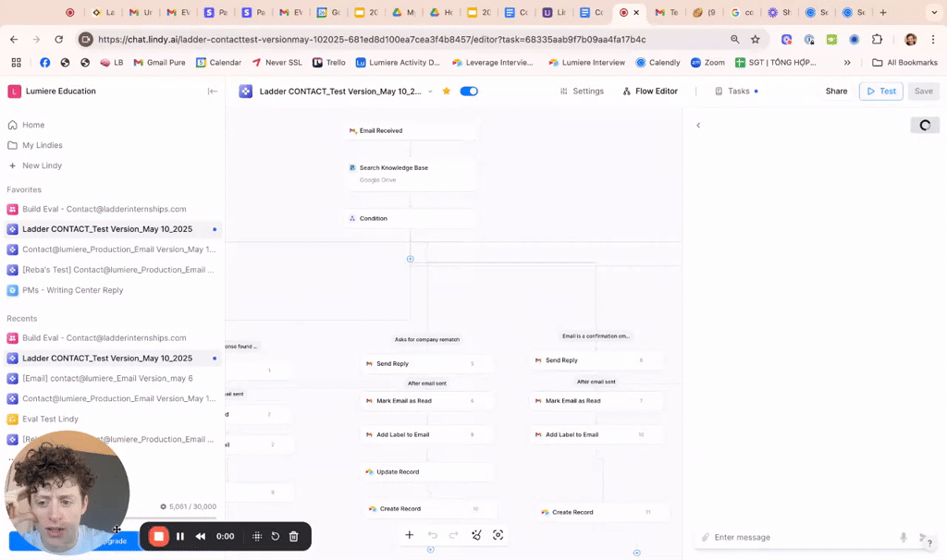Star the Ladder CONTACT agent as favorite
The height and width of the screenshot is (560, 947).
coord(447,91)
